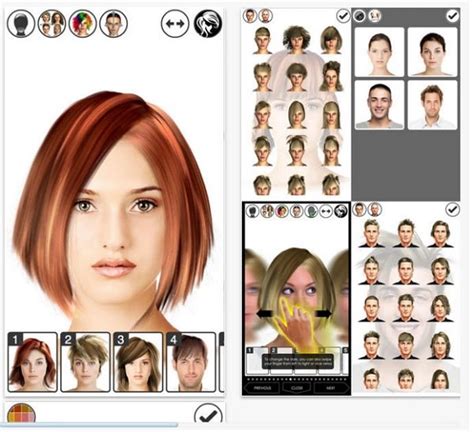Select hairstyle thumbnail number 1
Viewport: 474px width, 432px height.
tap(32, 362)
